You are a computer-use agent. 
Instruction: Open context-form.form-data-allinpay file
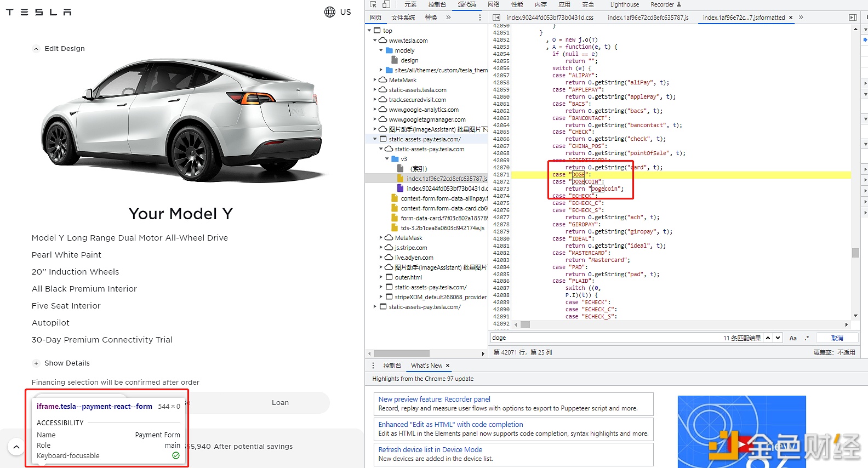(426, 198)
